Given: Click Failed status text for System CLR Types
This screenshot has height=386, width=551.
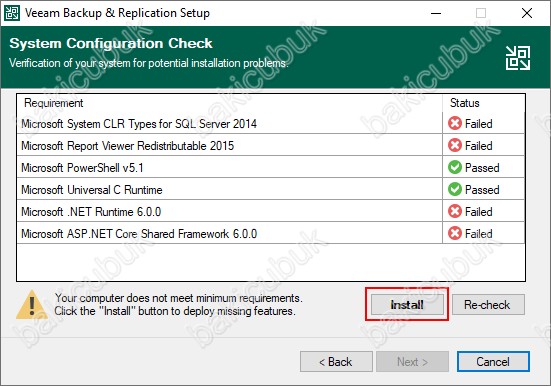Looking at the screenshot, I should [x=478, y=124].
